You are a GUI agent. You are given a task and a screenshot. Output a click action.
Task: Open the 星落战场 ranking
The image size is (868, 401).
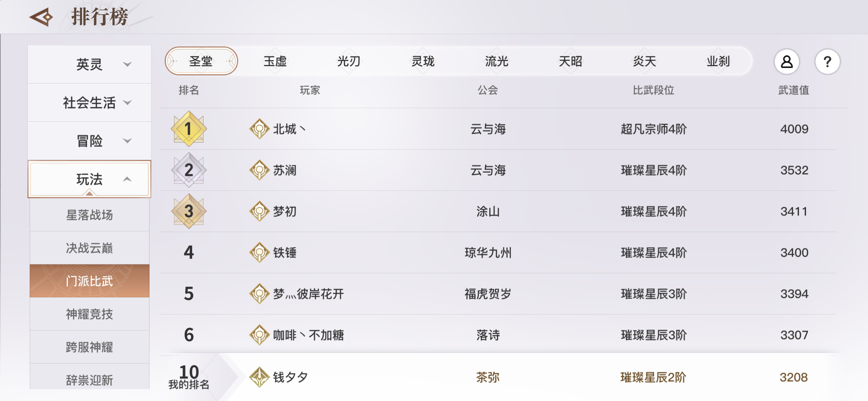(x=89, y=215)
